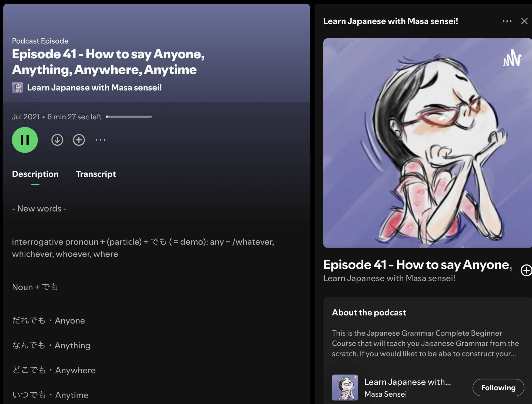Close the Now Playing side panel
This screenshot has height=404, width=532.
[524, 21]
